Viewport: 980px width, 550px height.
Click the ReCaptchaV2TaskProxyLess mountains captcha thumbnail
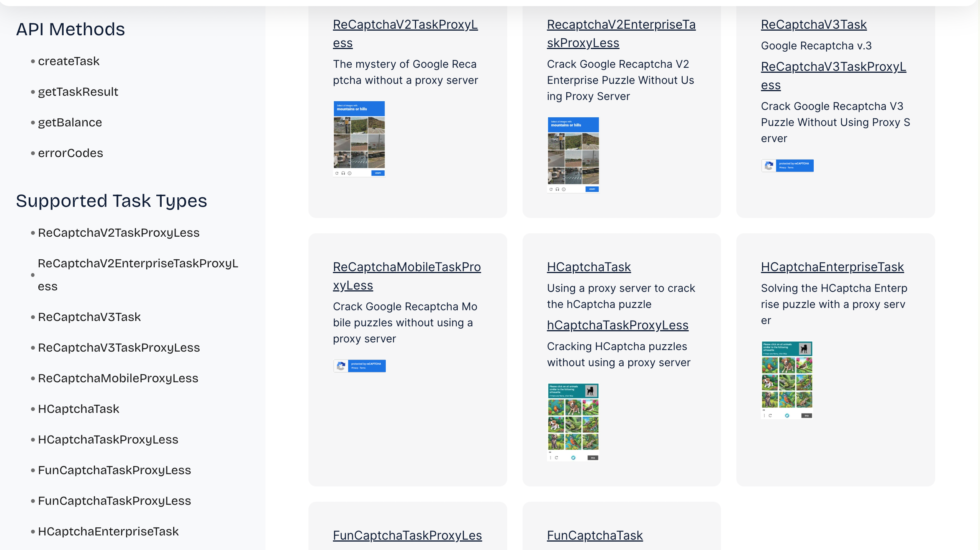359,139
